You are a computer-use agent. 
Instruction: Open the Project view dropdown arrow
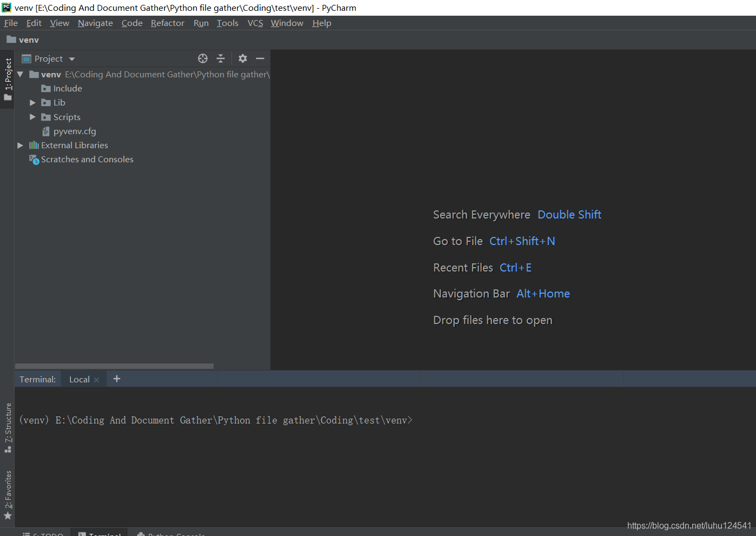point(72,59)
